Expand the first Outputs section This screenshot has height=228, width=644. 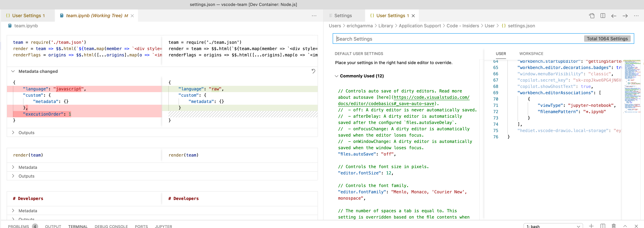[x=13, y=133]
